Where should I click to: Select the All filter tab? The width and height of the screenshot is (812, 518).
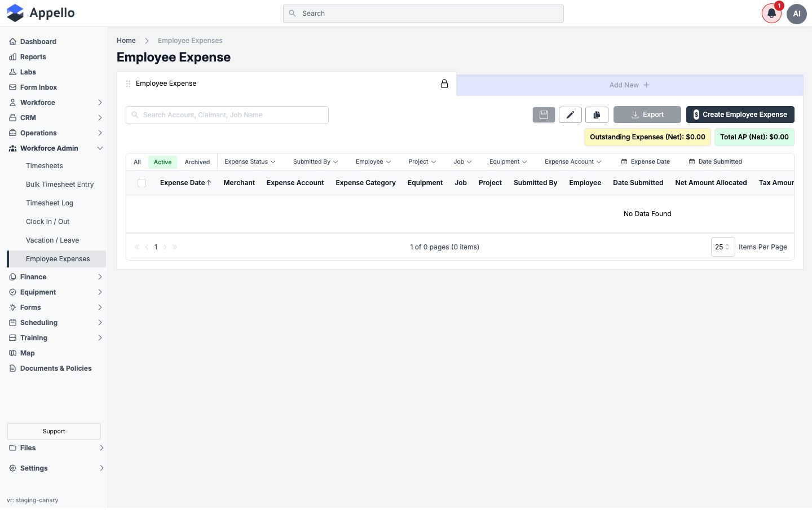137,163
